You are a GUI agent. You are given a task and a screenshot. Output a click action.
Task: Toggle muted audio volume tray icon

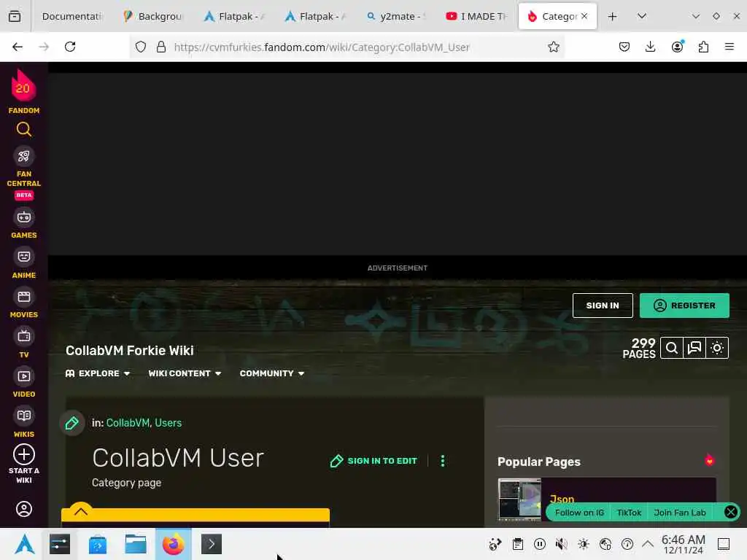561,544
